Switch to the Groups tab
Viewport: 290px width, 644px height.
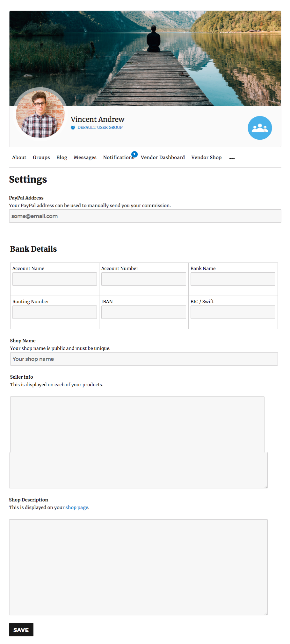(x=41, y=157)
